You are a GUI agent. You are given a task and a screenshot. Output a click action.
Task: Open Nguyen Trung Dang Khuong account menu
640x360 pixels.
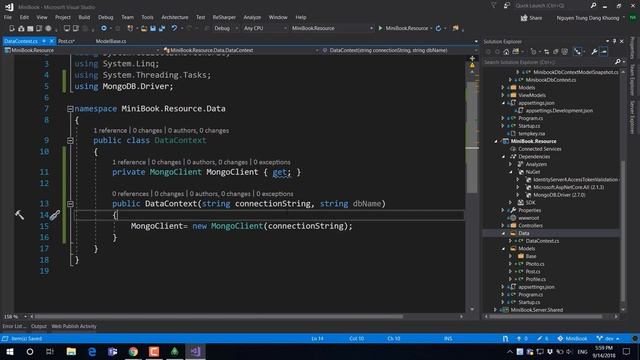tap(590, 18)
